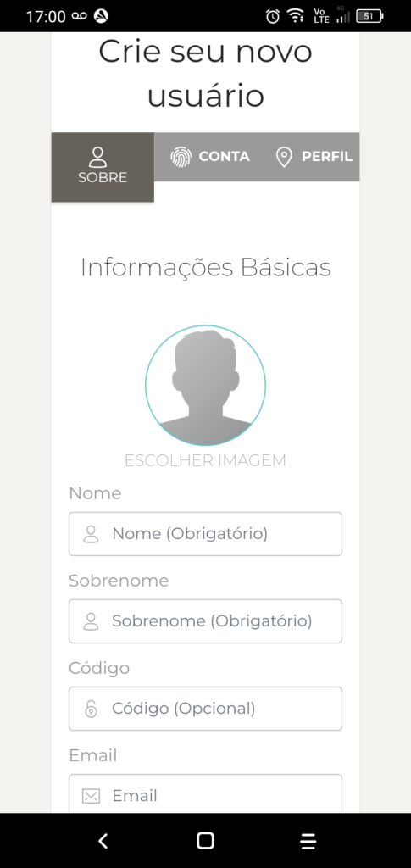Focus the Sobrenome (Obrigatório) input field
This screenshot has width=411, height=868.
tap(205, 621)
